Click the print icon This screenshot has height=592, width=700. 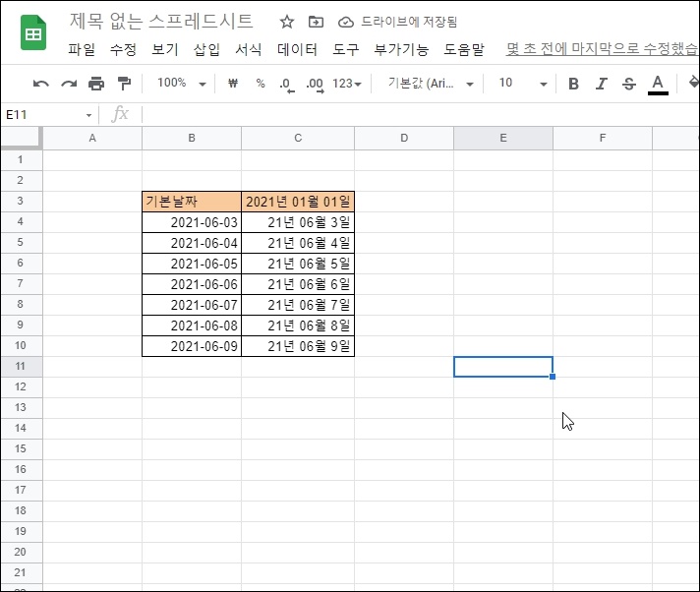96,84
